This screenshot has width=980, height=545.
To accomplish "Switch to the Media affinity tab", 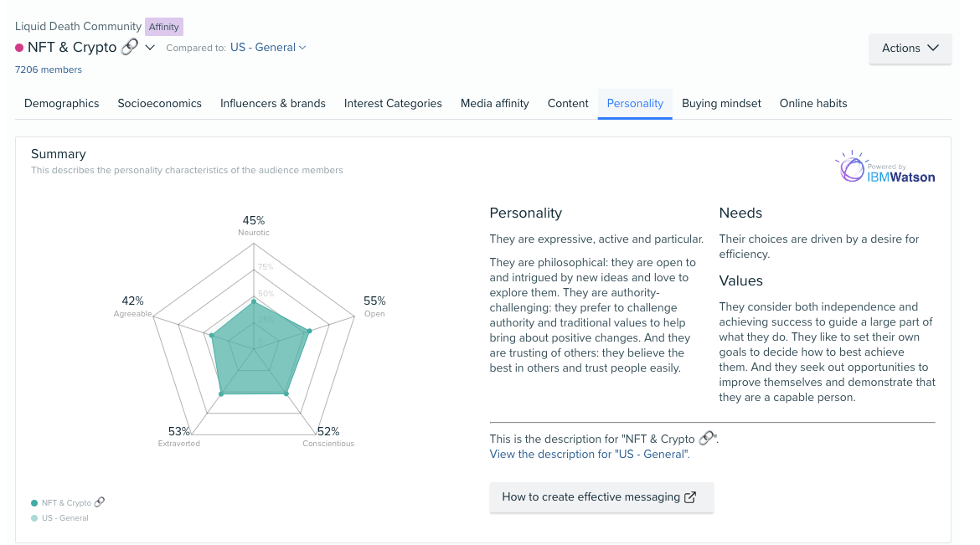I will (x=494, y=103).
